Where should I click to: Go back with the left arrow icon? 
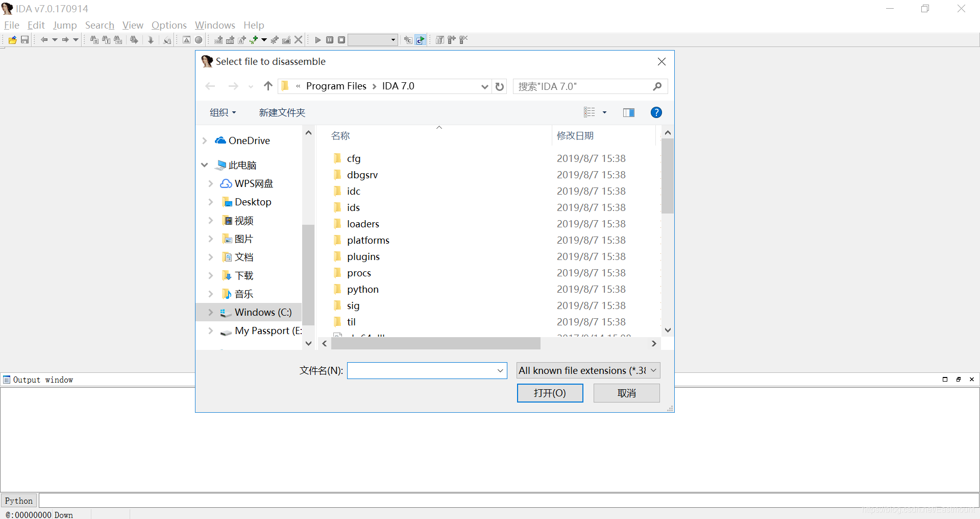(x=44, y=40)
